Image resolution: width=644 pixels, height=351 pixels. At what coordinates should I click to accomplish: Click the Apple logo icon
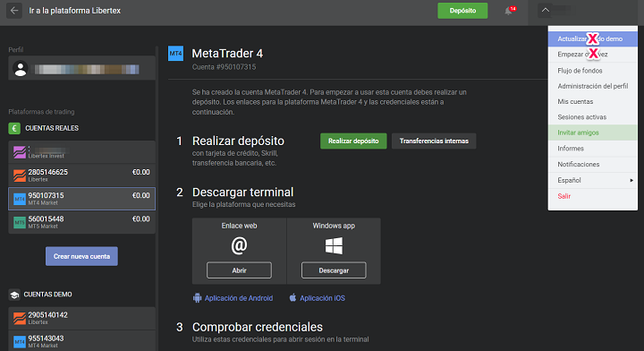coord(292,297)
